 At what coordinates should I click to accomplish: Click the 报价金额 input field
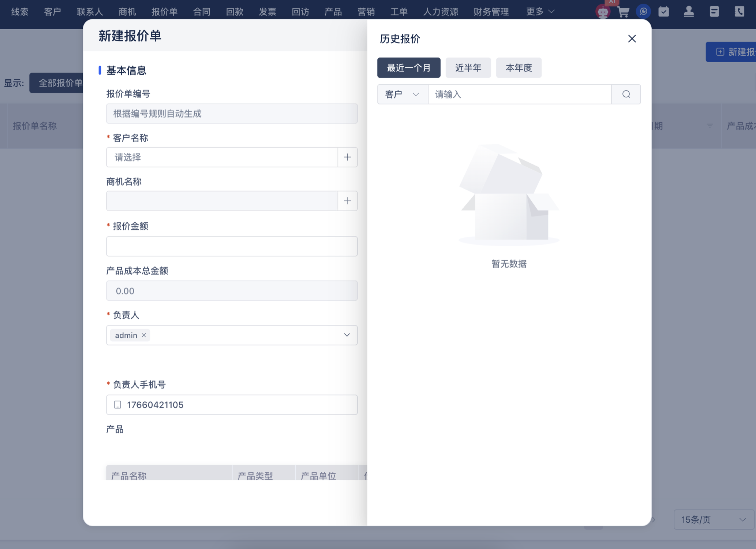click(x=232, y=246)
